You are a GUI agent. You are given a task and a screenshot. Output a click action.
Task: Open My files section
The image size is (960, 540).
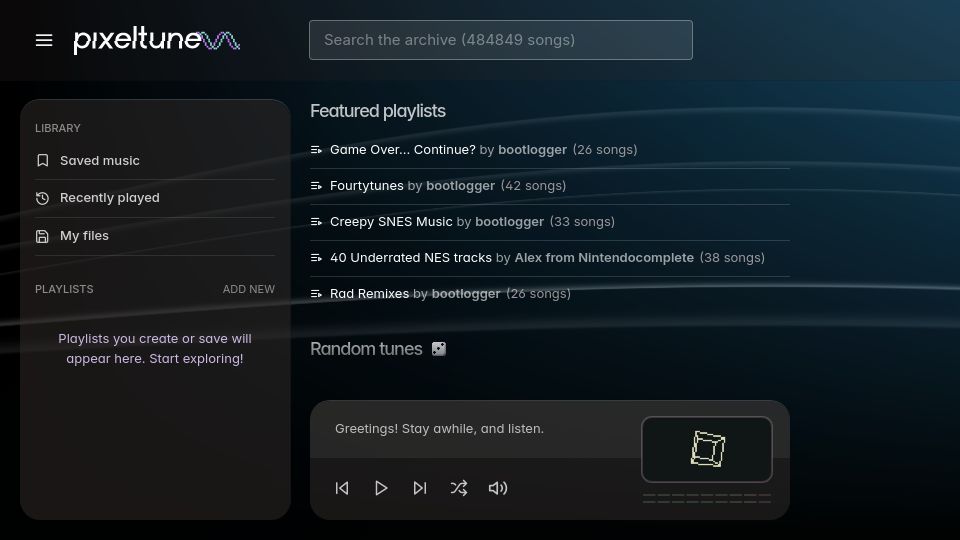tap(155, 236)
